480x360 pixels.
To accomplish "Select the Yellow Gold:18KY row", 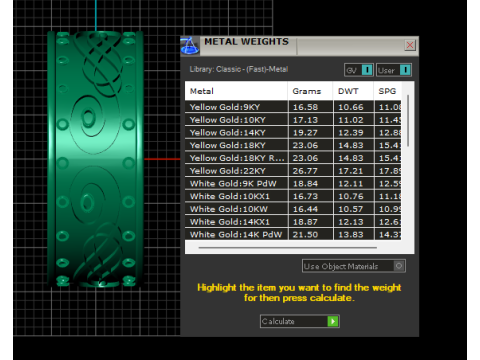I will click(x=293, y=145).
